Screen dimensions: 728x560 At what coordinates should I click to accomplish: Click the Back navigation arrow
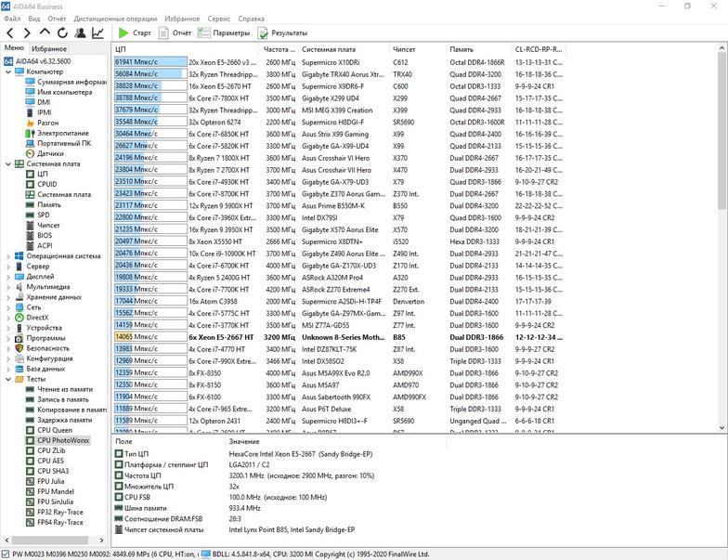(10, 33)
